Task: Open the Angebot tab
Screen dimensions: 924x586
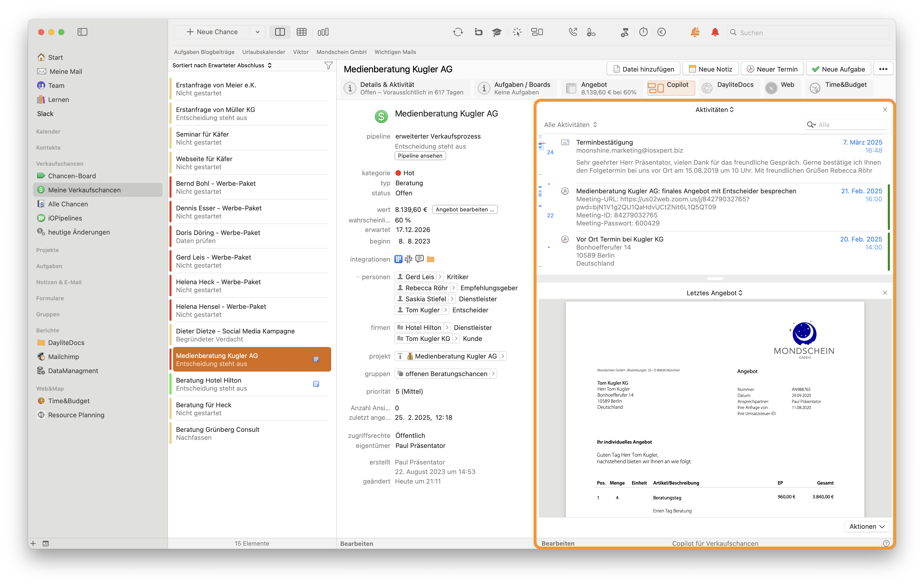Action: tap(602, 88)
